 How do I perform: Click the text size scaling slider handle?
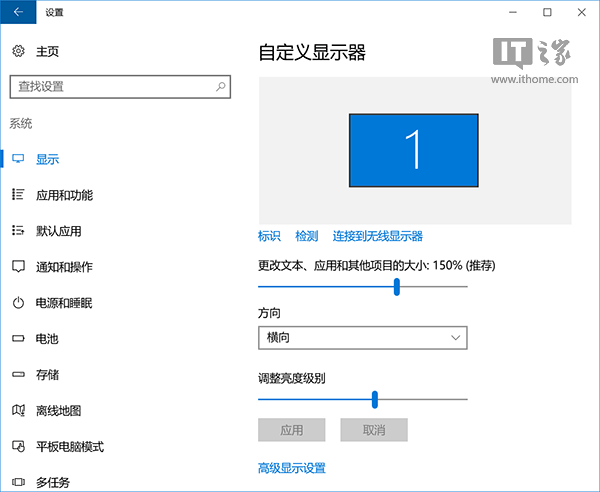pos(397,287)
